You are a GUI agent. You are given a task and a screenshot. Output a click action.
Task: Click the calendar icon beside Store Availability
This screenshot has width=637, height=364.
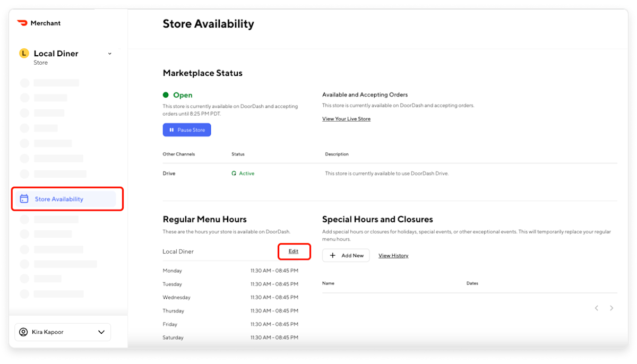click(24, 199)
